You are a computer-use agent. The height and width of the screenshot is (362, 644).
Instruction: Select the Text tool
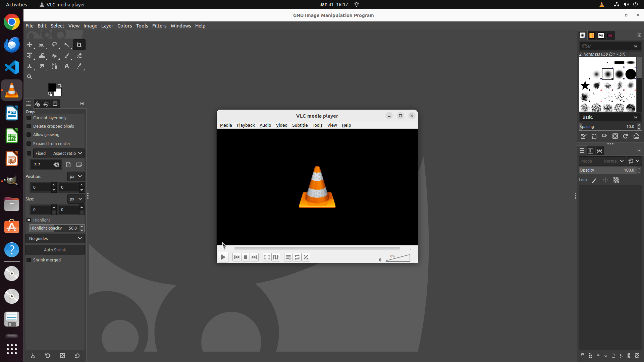[x=67, y=66]
